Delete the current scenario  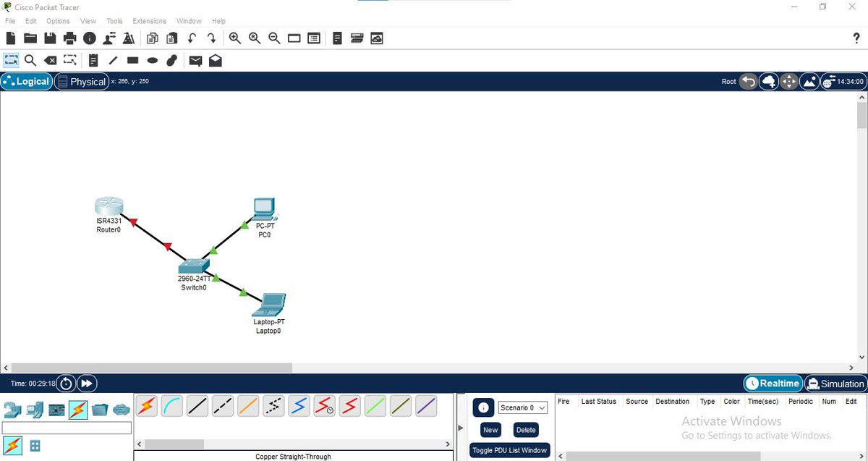526,430
